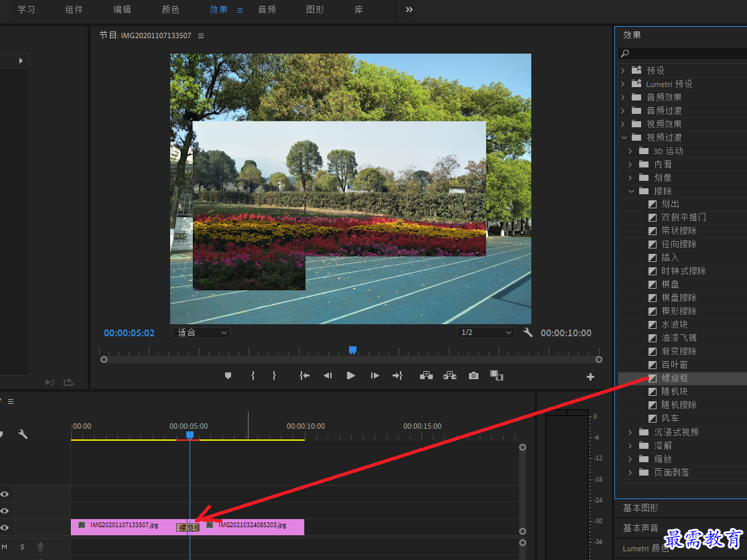Click the Play button in program monitor

click(x=350, y=376)
